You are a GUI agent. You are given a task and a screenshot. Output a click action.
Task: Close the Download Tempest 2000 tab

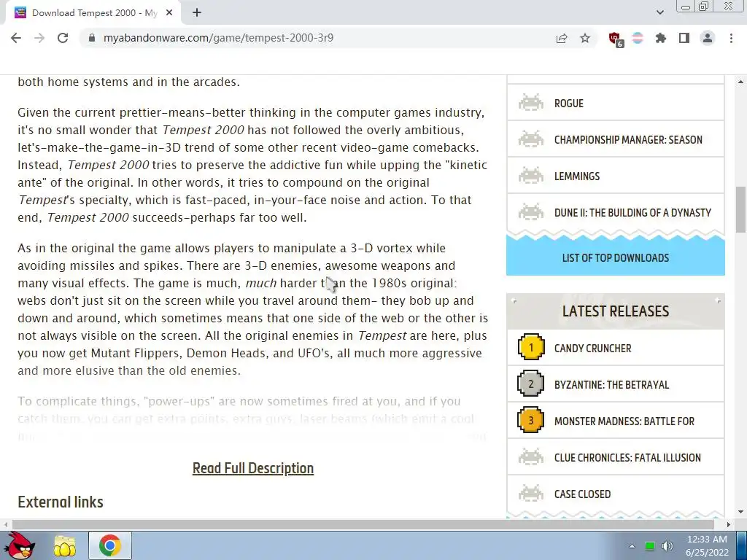pyautogui.click(x=169, y=13)
